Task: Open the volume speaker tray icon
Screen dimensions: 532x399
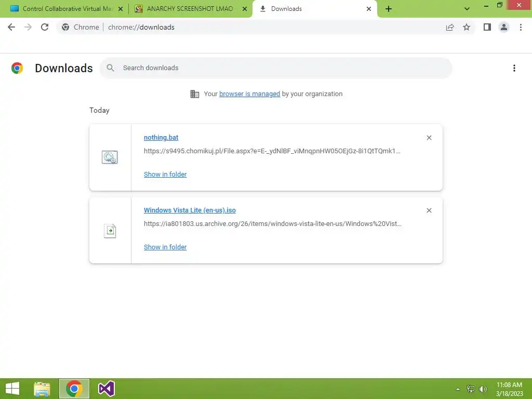Action: tap(483, 389)
